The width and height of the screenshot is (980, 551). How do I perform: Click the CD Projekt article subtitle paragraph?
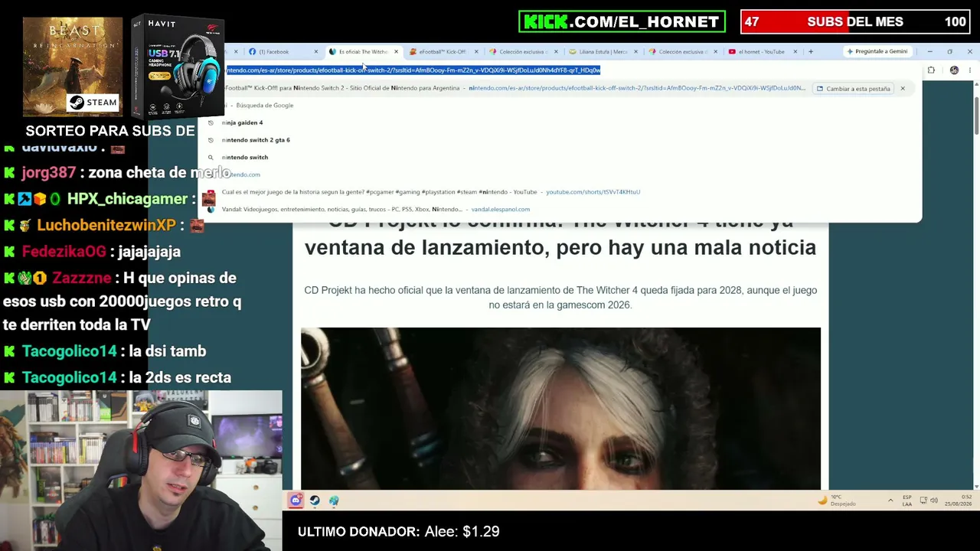pyautogui.click(x=560, y=298)
